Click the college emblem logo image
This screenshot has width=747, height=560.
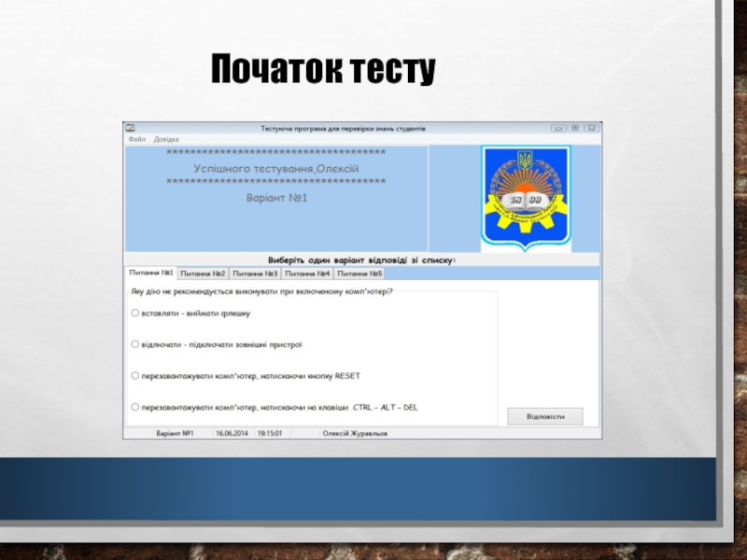coord(525,197)
